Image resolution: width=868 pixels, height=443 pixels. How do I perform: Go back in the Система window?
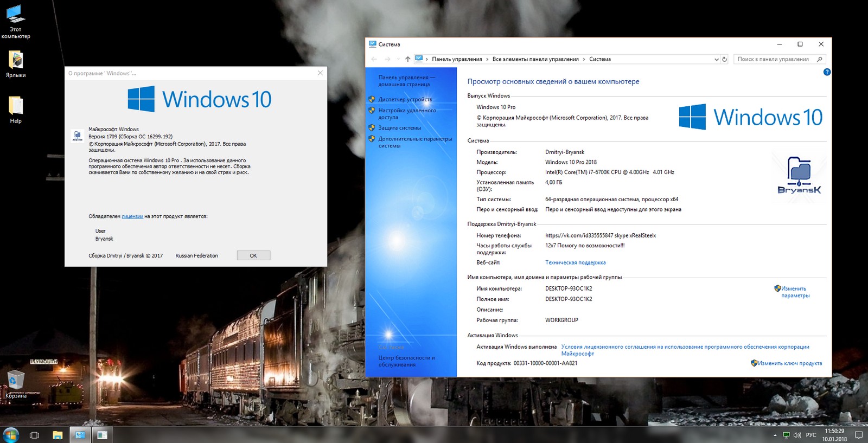(374, 59)
